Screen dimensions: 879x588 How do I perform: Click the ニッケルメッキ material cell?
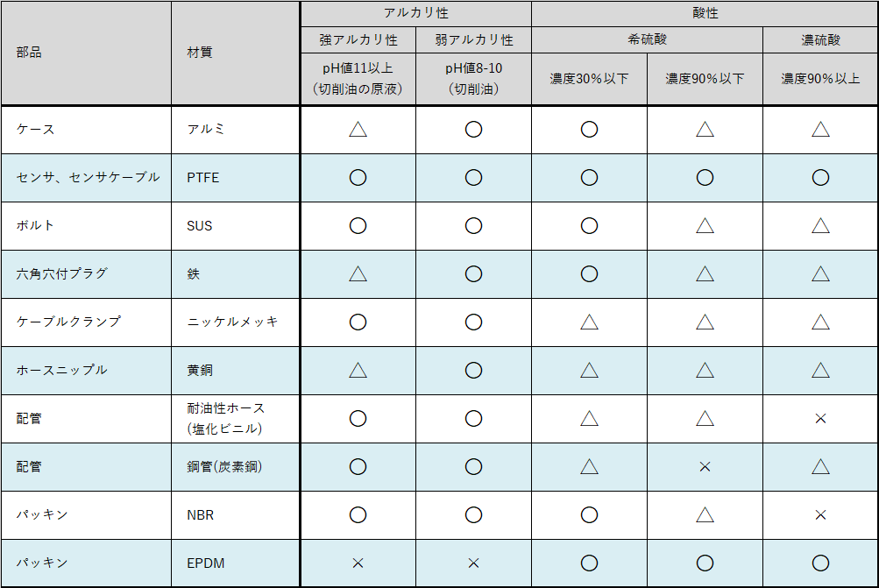tap(236, 322)
